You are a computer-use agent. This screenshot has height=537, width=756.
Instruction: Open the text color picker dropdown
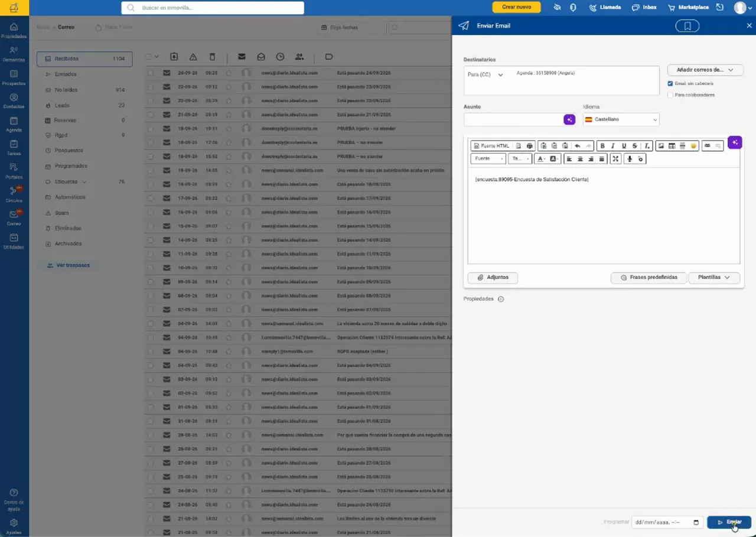(x=540, y=159)
